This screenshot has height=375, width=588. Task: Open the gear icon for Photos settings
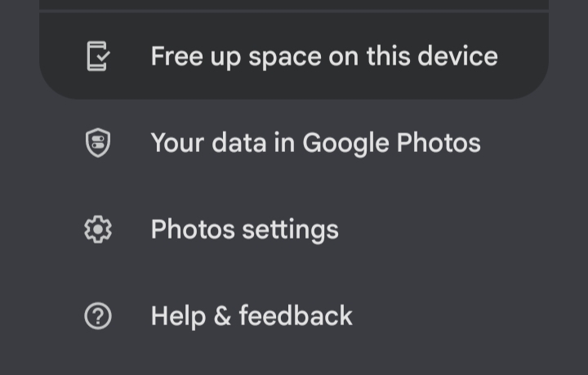98,229
